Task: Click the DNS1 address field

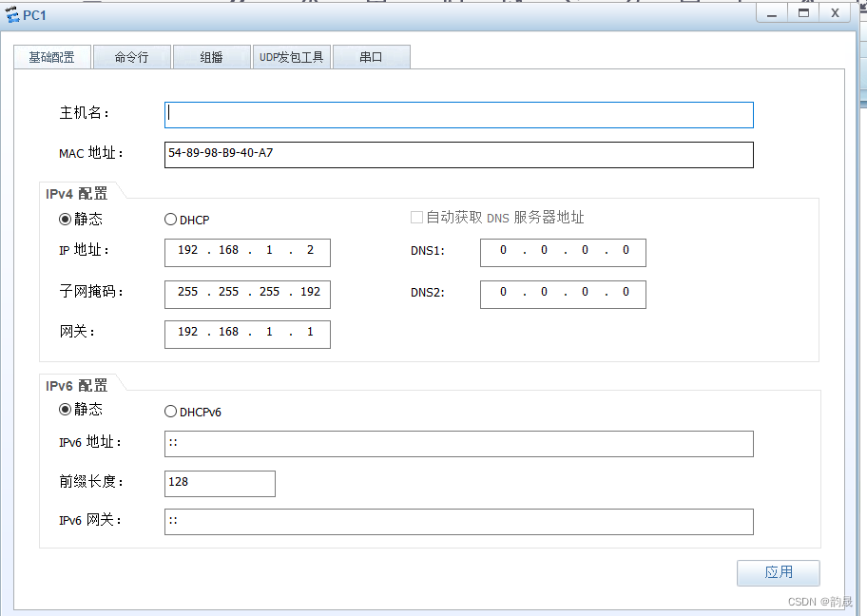Action: coord(563,252)
